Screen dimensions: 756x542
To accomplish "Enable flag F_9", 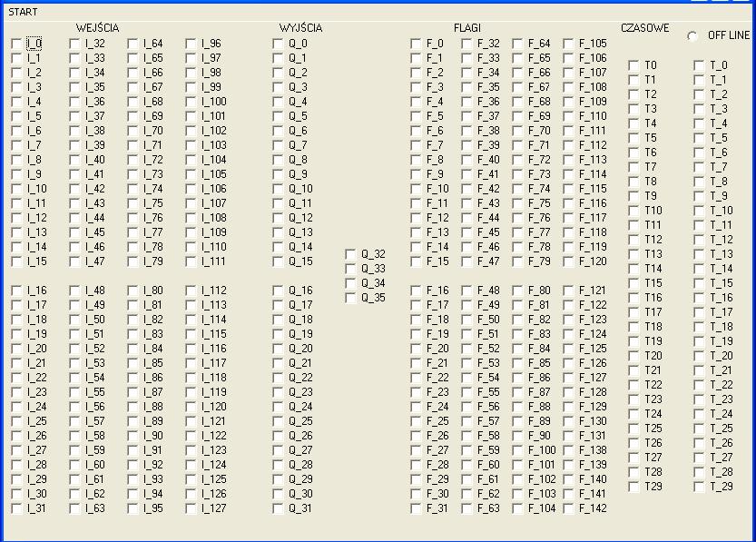I will [x=416, y=174].
